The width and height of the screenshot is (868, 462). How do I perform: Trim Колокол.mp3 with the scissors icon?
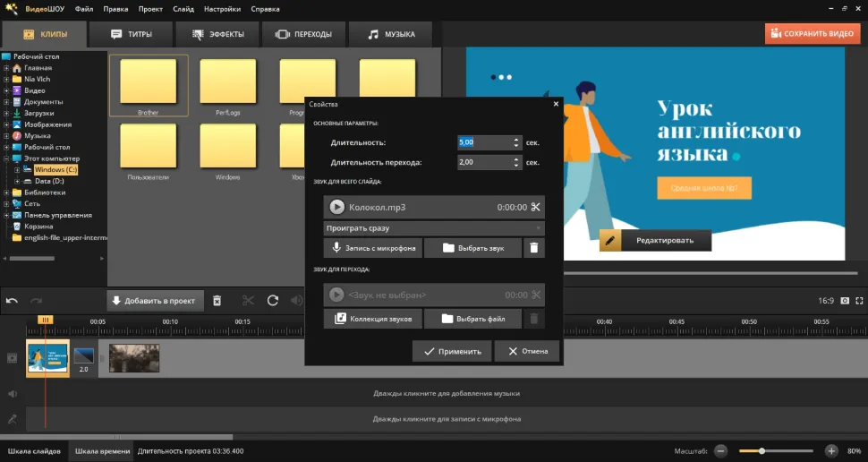coord(535,207)
